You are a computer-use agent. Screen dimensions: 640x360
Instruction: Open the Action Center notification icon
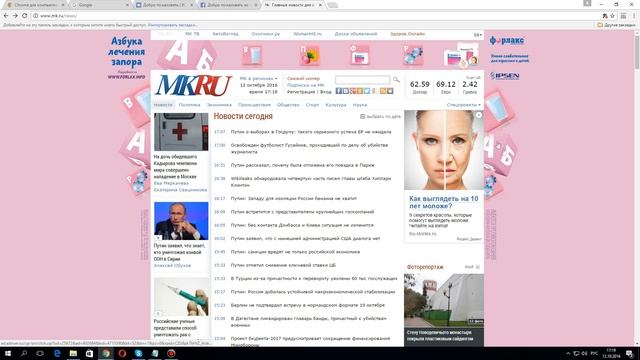pos(629,353)
